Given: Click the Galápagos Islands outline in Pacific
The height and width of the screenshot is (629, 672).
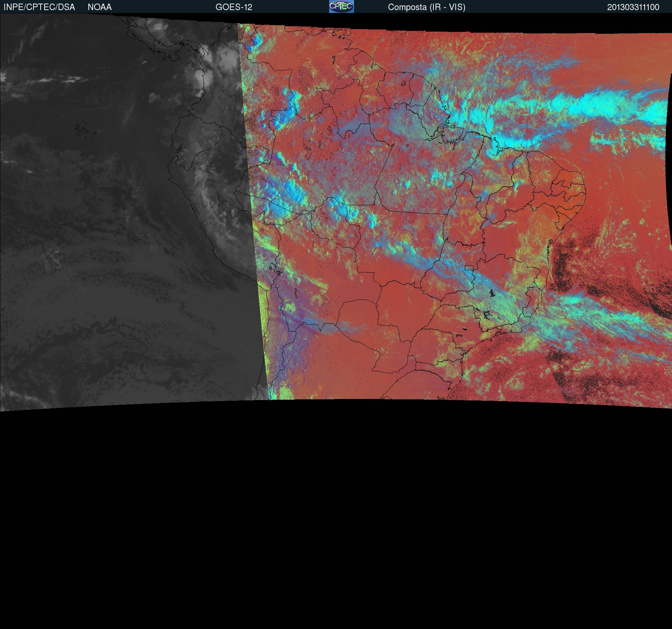Looking at the screenshot, I should (82, 130).
